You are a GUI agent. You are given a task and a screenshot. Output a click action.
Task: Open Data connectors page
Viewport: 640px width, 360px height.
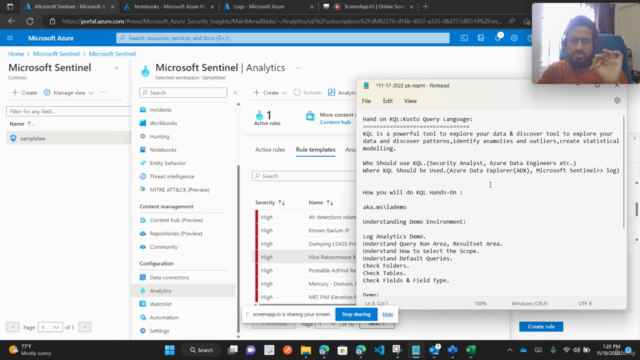pos(169,277)
